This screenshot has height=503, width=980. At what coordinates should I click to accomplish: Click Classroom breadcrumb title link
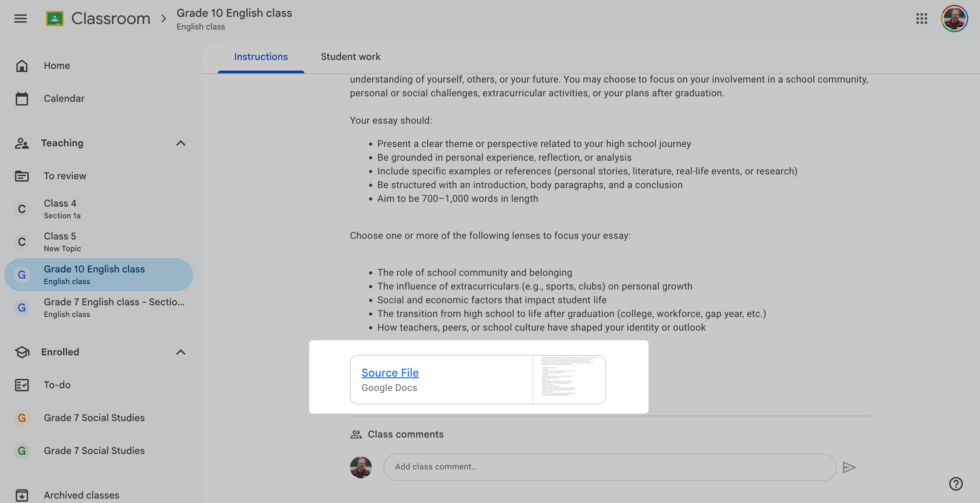111,18
